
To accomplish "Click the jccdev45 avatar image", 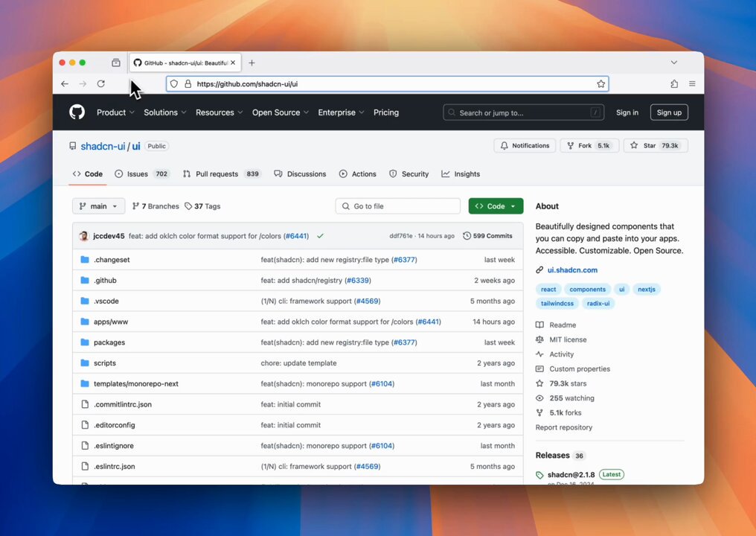I will (84, 236).
